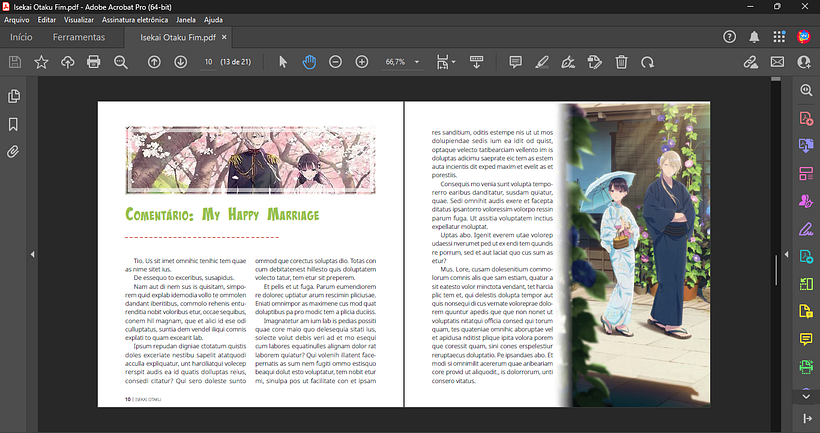The height and width of the screenshot is (433, 820).
Task: Click the page number field showing 10
Action: click(209, 62)
